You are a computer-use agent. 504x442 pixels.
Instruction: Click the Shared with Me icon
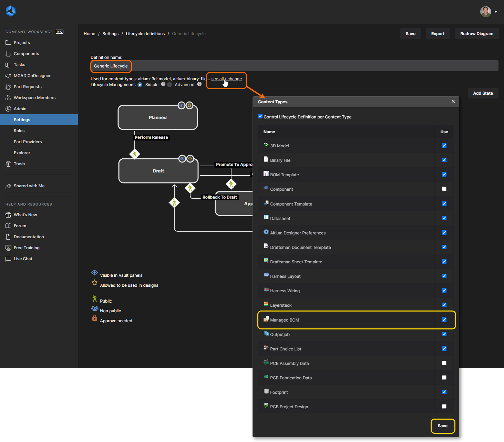point(8,186)
